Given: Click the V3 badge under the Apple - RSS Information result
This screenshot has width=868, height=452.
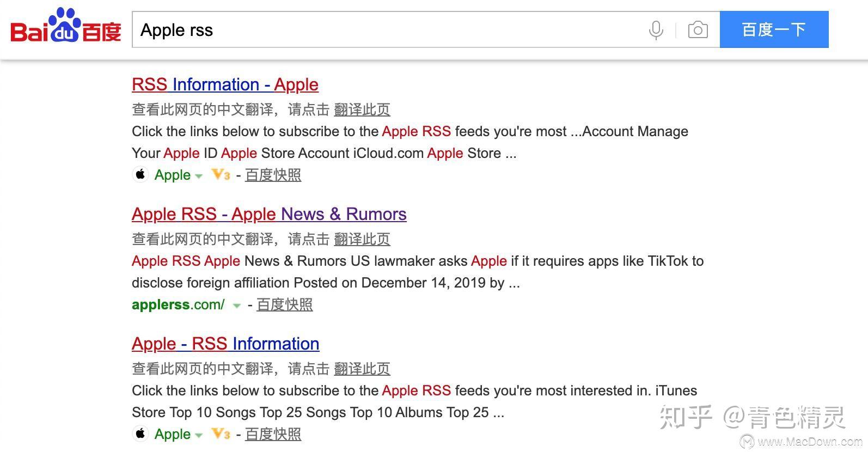Looking at the screenshot, I should [220, 434].
